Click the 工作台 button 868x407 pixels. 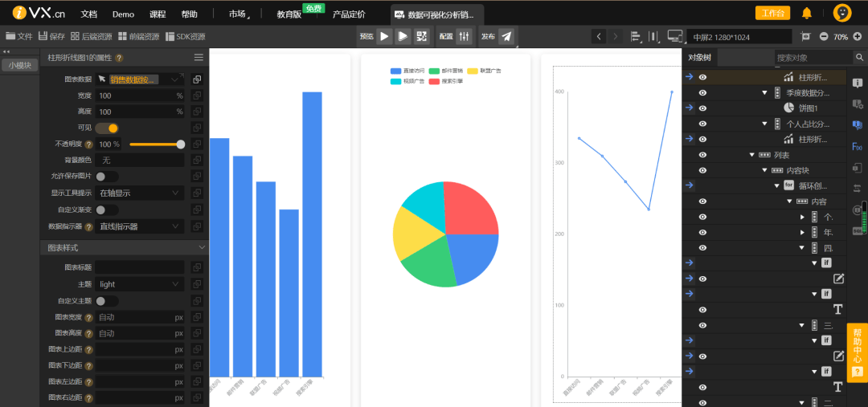click(x=772, y=13)
